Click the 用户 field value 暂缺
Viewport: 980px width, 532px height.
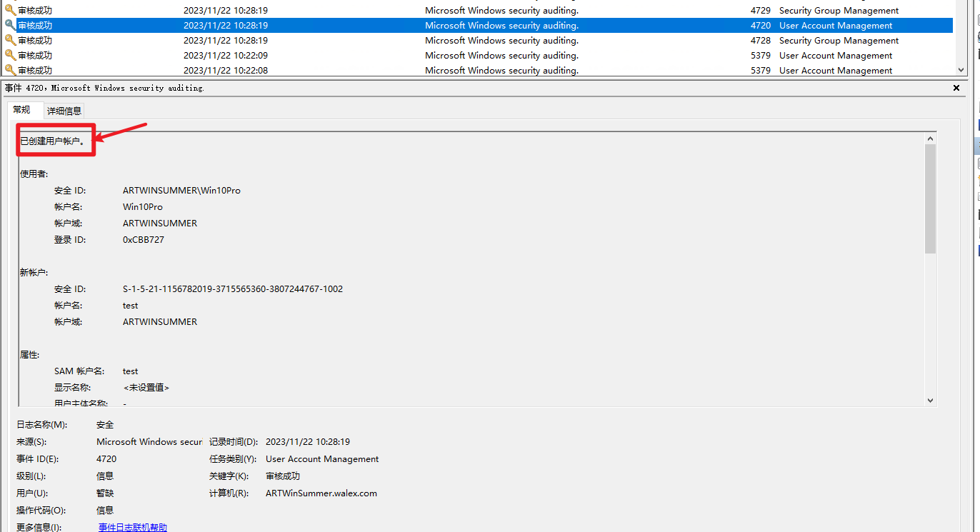point(105,493)
